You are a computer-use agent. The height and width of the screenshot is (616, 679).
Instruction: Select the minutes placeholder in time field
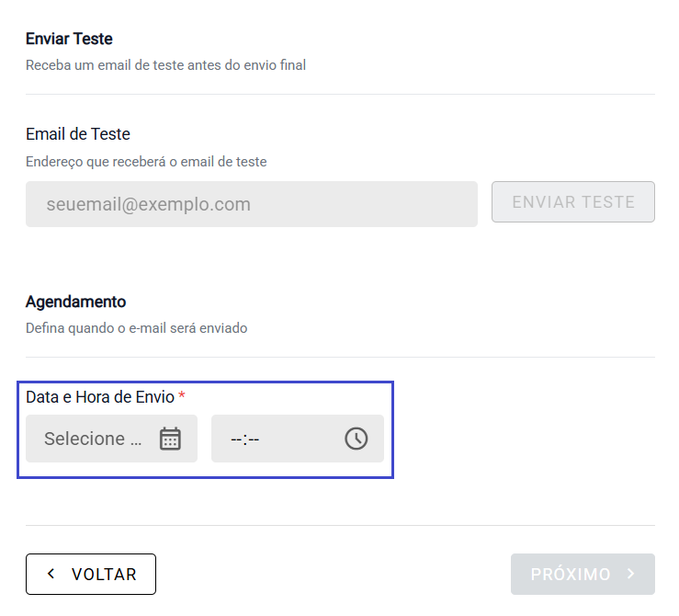(253, 439)
